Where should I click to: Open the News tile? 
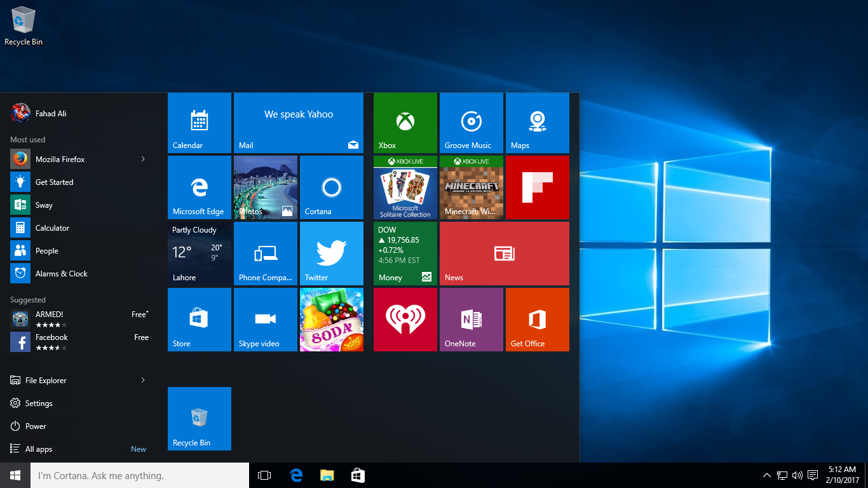pyautogui.click(x=505, y=254)
